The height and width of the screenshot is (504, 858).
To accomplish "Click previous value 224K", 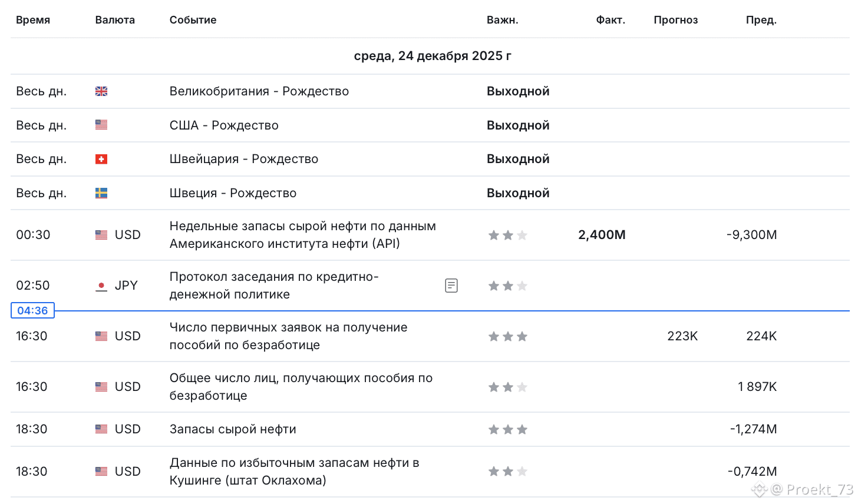I will pyautogui.click(x=761, y=336).
